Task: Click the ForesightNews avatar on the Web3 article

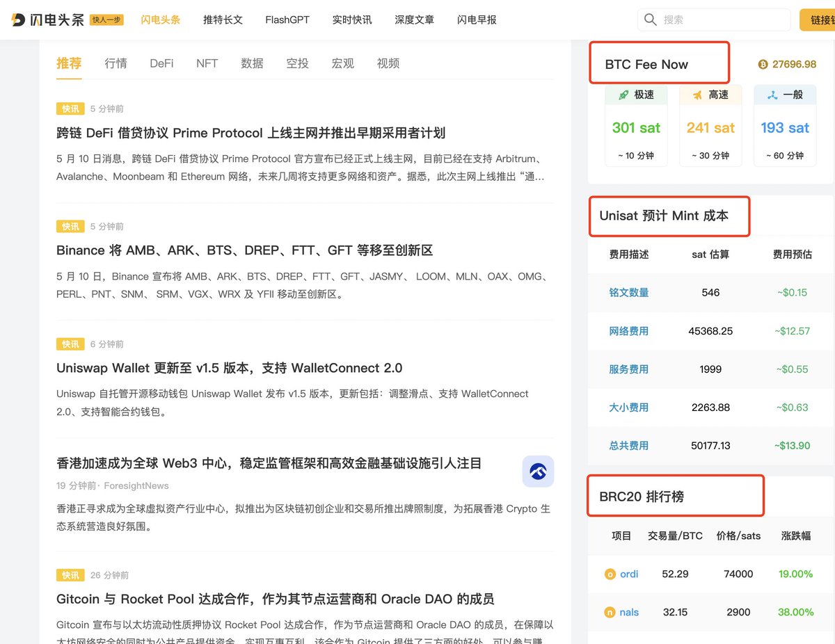Action: (538, 471)
